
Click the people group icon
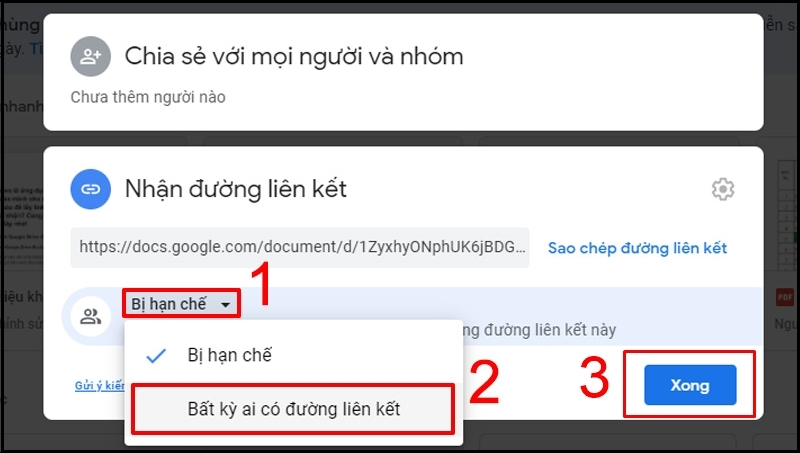[91, 317]
